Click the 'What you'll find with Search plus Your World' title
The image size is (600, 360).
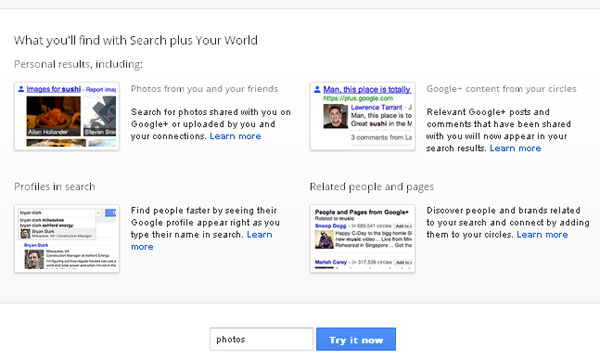[x=136, y=40]
